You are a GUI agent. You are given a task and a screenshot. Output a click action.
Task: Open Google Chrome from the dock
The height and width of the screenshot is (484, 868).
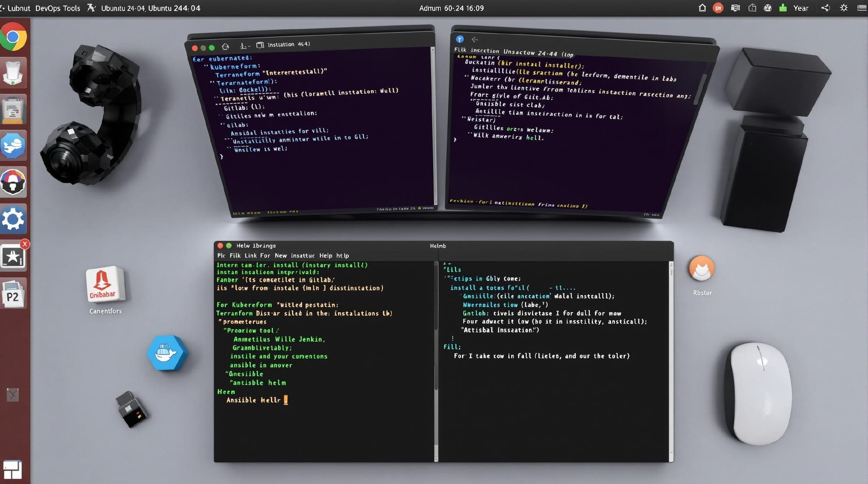tap(13, 37)
